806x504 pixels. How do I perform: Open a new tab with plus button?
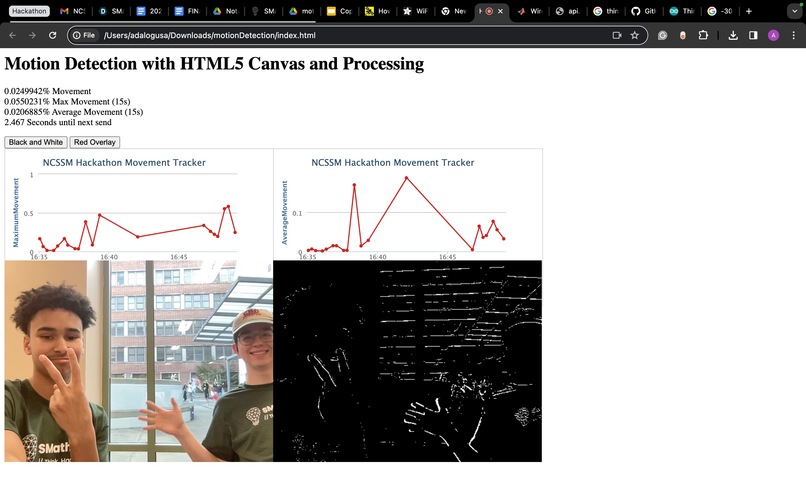coord(748,11)
